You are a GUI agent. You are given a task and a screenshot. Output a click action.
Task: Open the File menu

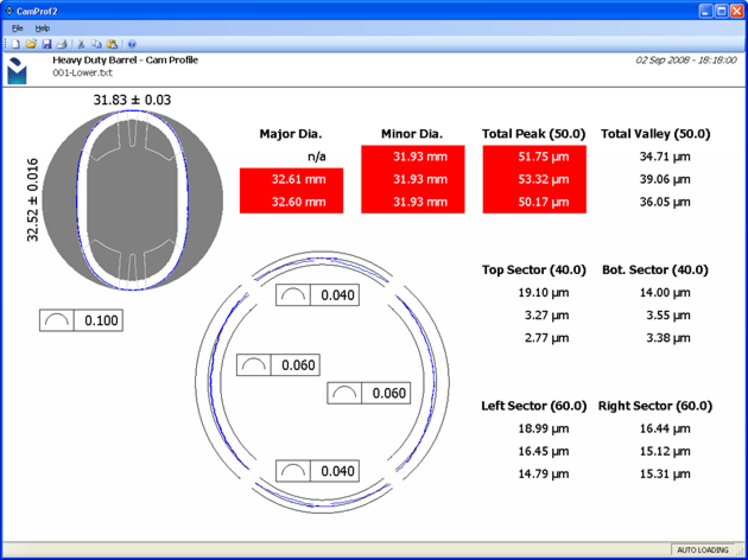17,28
